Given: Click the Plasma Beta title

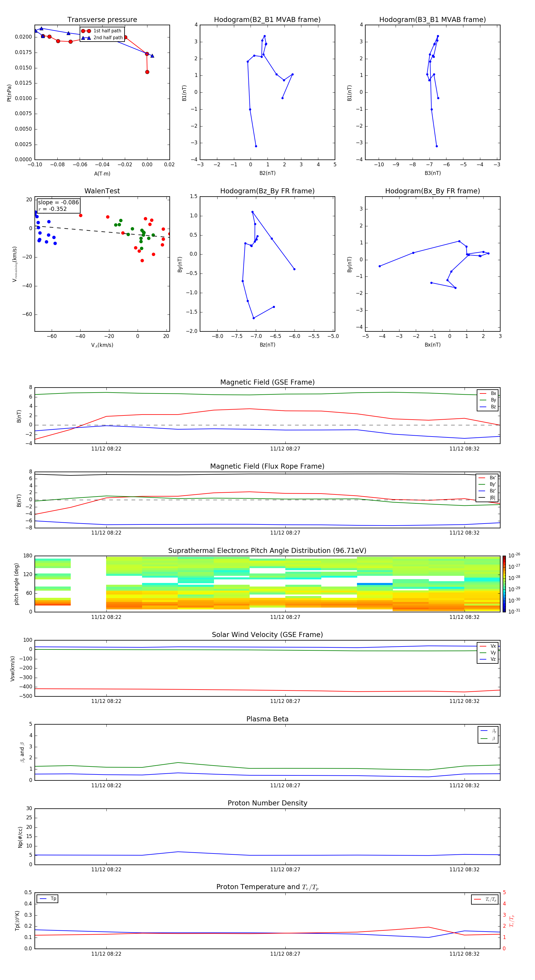Looking at the screenshot, I should coord(267,719).
